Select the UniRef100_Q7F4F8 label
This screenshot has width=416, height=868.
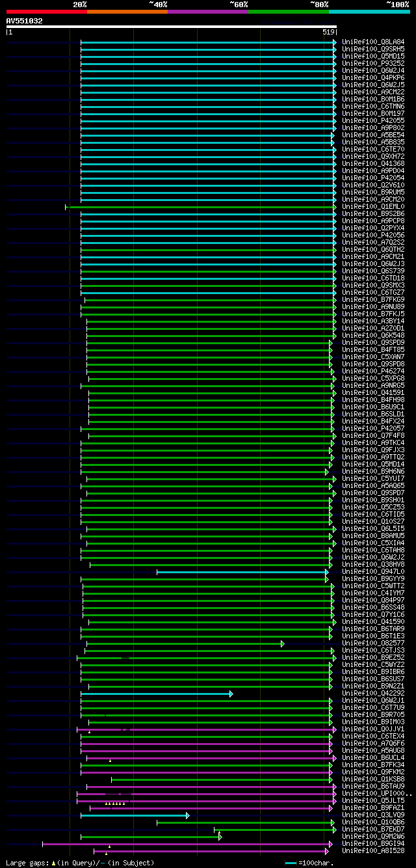(x=373, y=436)
